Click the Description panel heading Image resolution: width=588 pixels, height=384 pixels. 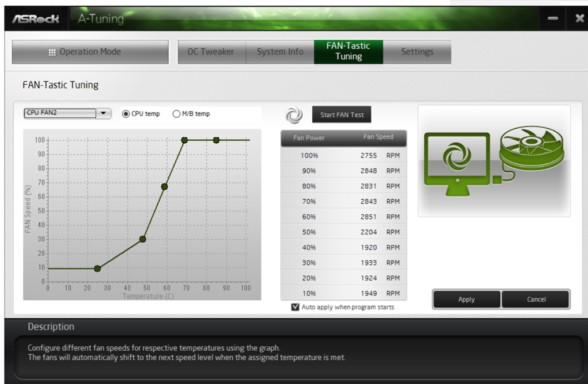point(51,327)
